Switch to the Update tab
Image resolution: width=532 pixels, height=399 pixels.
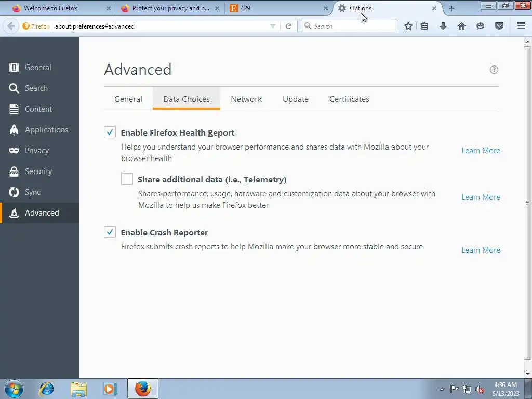[x=296, y=99]
